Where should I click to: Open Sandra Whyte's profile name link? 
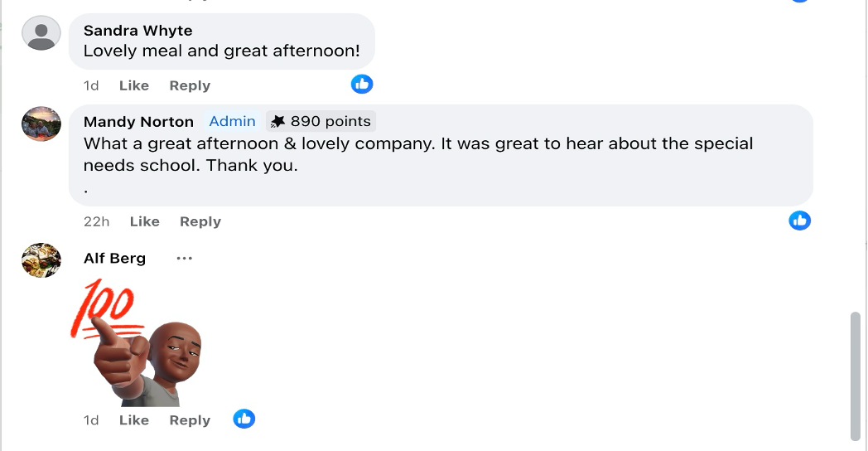click(x=137, y=31)
